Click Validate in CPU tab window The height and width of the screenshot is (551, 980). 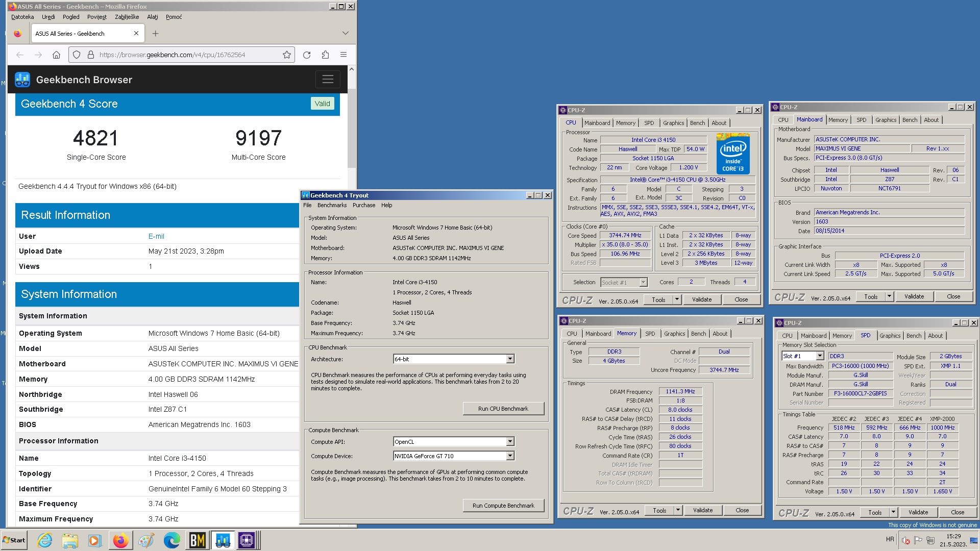click(x=702, y=300)
